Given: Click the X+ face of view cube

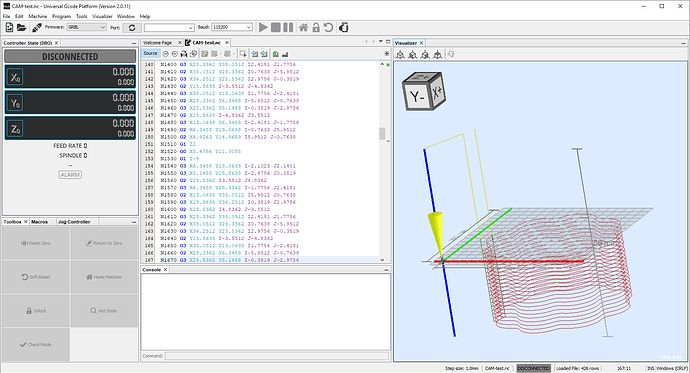Looking at the screenshot, I should [x=437, y=92].
